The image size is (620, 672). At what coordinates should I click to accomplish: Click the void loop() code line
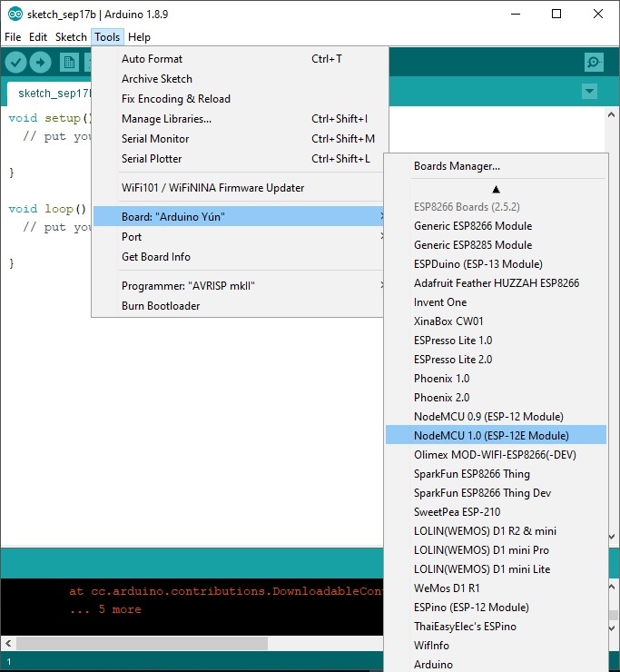(47, 209)
